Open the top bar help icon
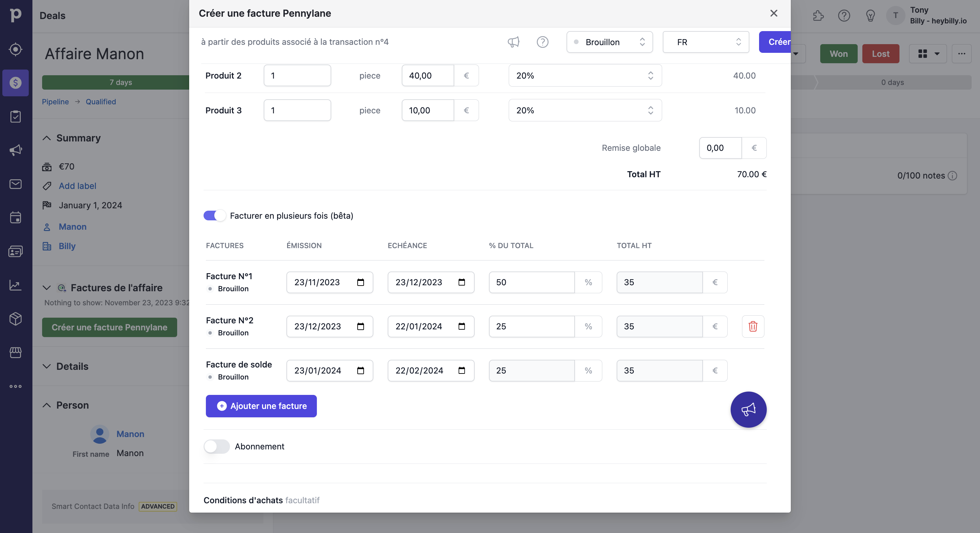 coord(844,16)
